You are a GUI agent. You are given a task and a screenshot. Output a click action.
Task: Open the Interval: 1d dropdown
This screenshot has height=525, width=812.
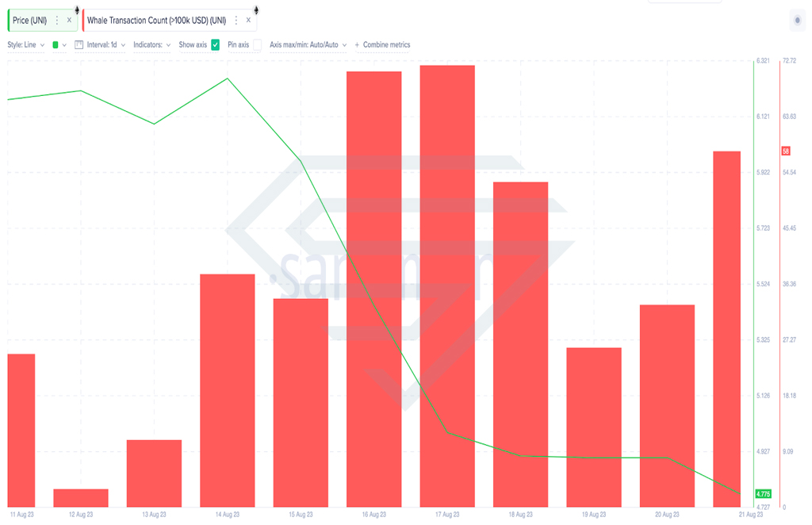pos(105,45)
